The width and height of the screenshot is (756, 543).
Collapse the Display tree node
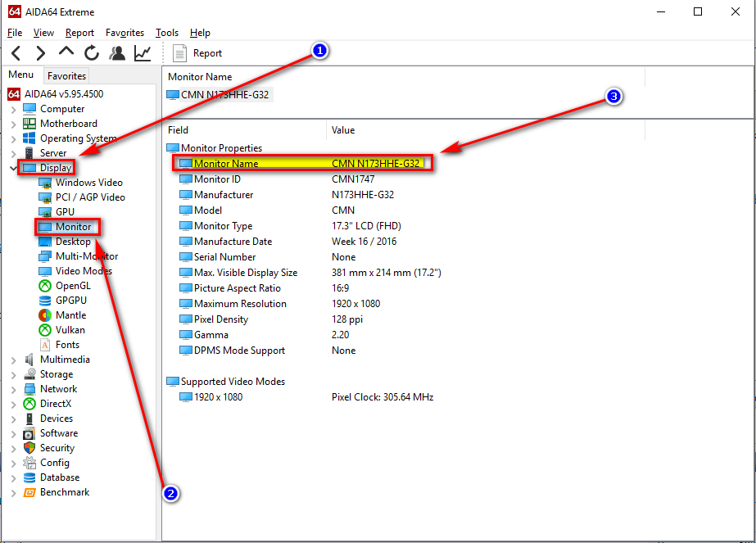pyautogui.click(x=13, y=168)
